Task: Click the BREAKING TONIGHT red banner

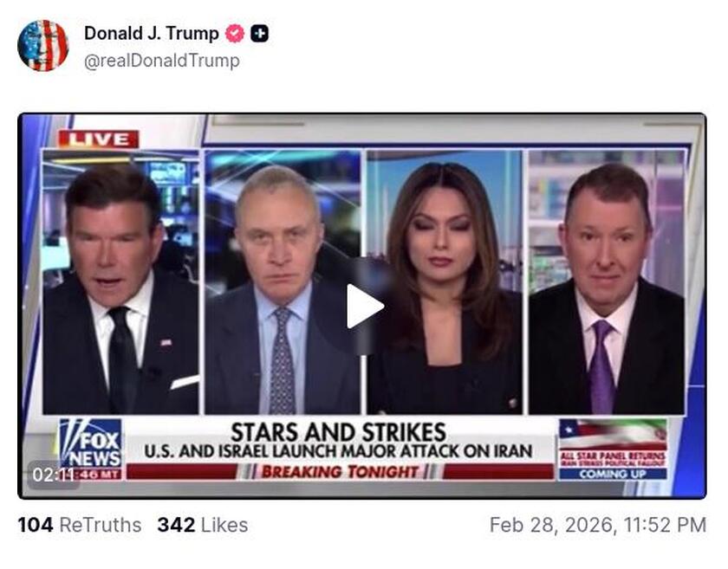Action: (x=340, y=471)
